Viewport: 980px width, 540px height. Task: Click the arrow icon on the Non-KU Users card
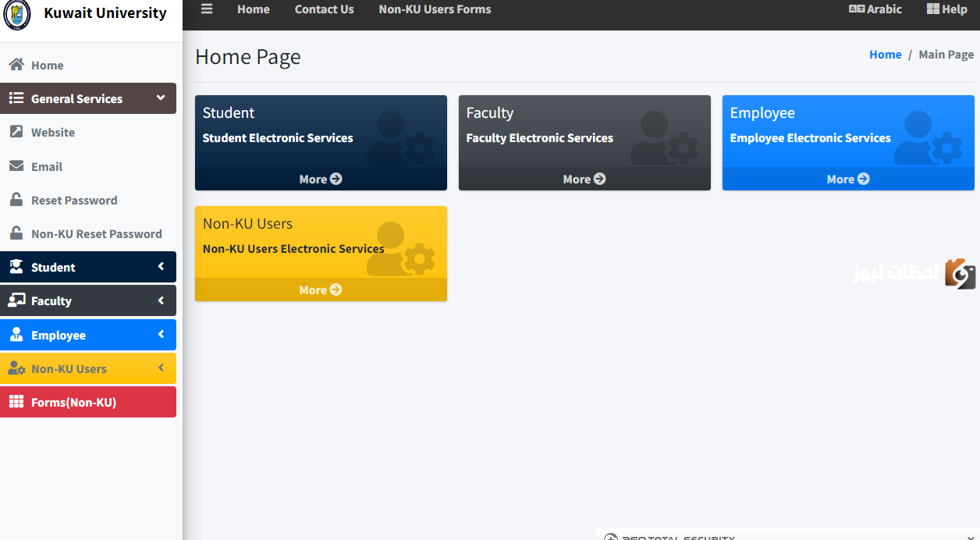click(x=336, y=290)
